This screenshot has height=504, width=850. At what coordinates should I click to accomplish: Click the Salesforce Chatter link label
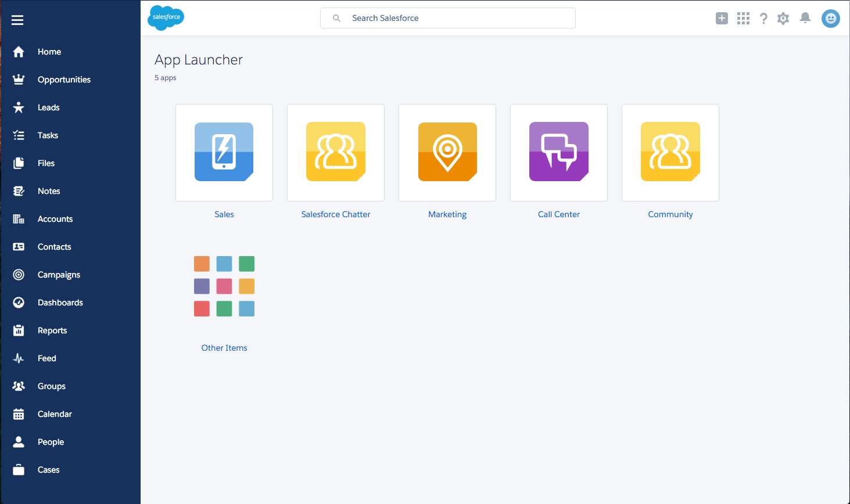tap(336, 214)
